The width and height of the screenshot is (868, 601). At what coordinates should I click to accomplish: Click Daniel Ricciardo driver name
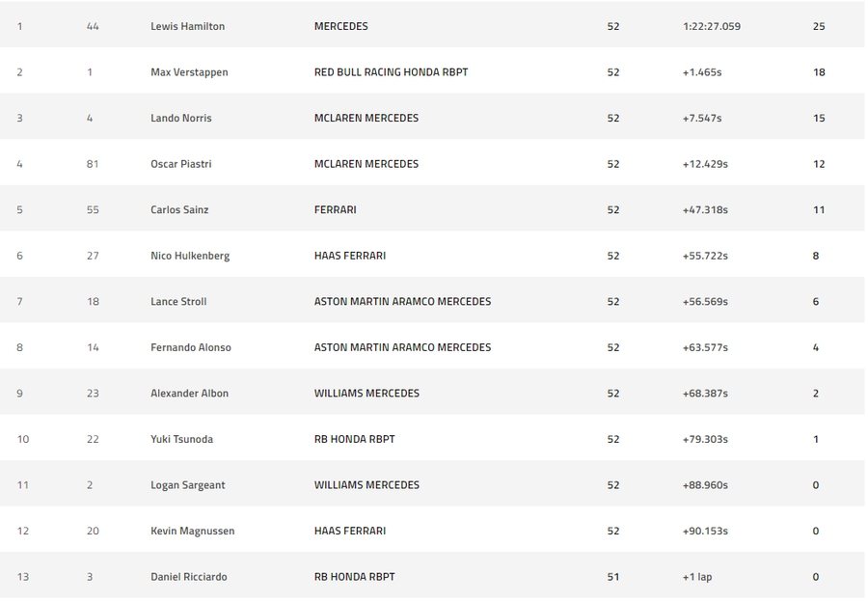[189, 577]
